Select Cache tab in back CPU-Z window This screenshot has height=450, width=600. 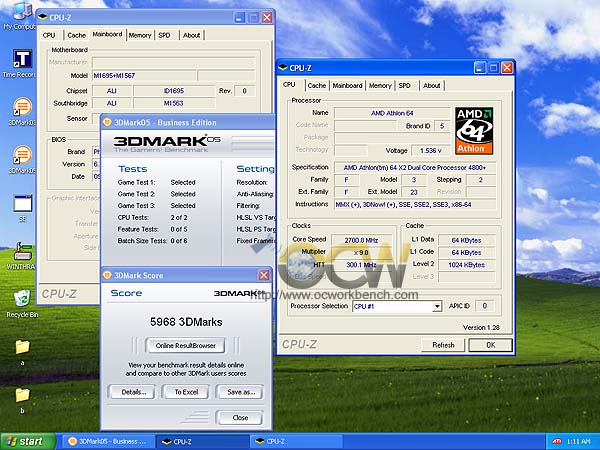77,35
